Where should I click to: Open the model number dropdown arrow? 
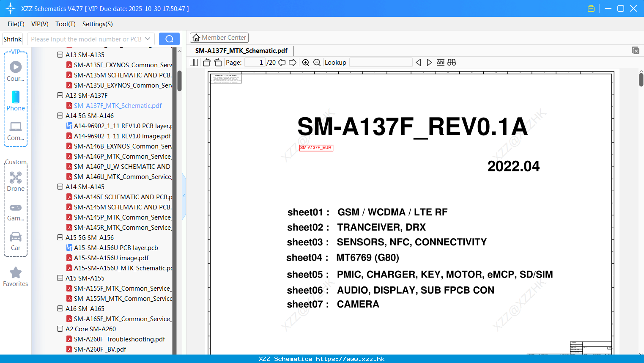148,39
